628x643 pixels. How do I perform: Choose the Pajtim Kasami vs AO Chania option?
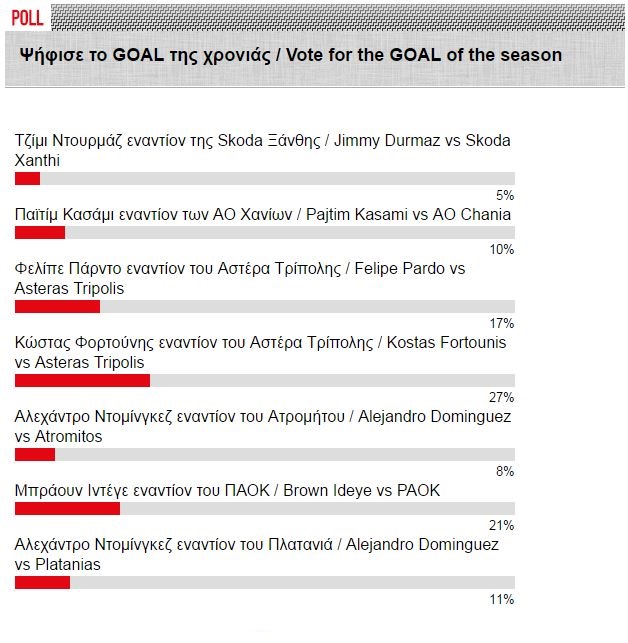[262, 214]
